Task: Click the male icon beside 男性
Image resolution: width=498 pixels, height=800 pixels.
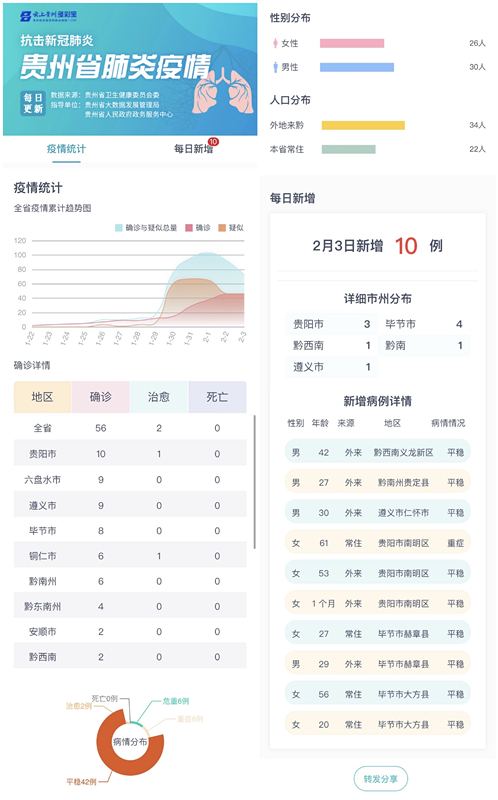Action: point(275,67)
